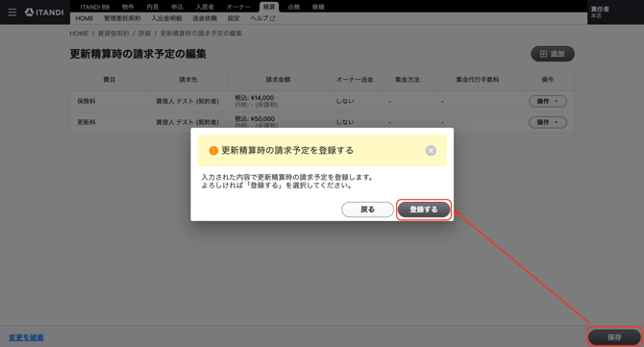The image size is (644, 347).
Task: Switch to the 内見 tab
Action: (x=153, y=7)
